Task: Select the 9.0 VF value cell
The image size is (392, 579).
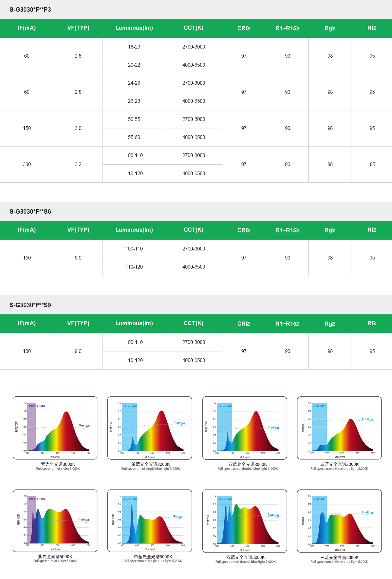Action: coord(78,351)
